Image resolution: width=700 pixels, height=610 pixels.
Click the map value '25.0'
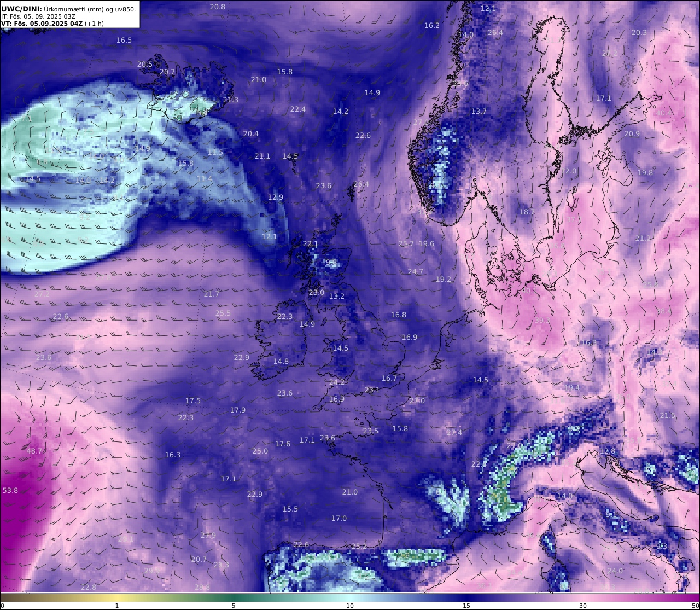(260, 451)
